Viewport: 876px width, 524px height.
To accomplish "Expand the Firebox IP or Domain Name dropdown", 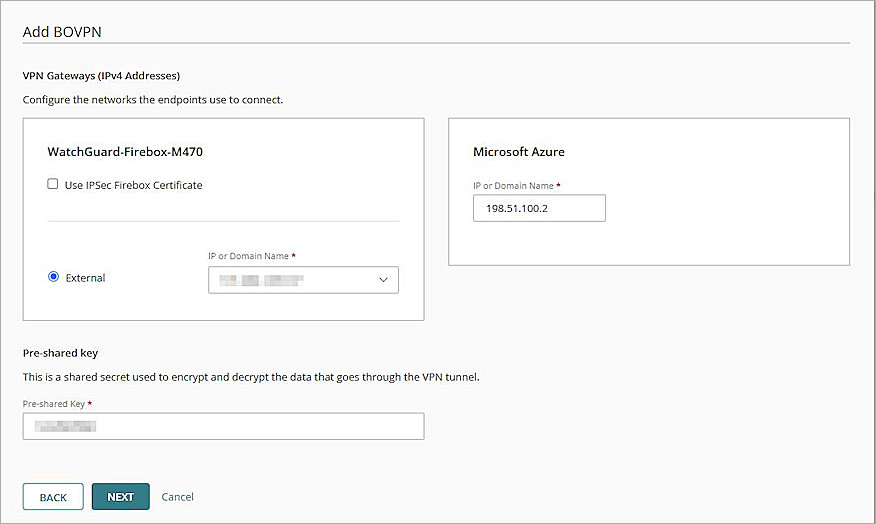I will tap(292, 280).
